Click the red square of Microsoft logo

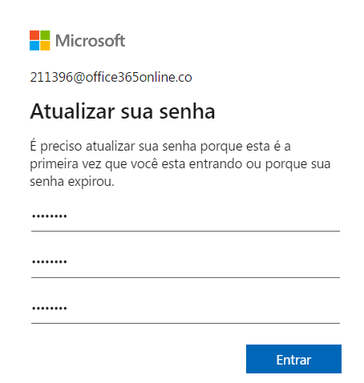click(x=34, y=35)
